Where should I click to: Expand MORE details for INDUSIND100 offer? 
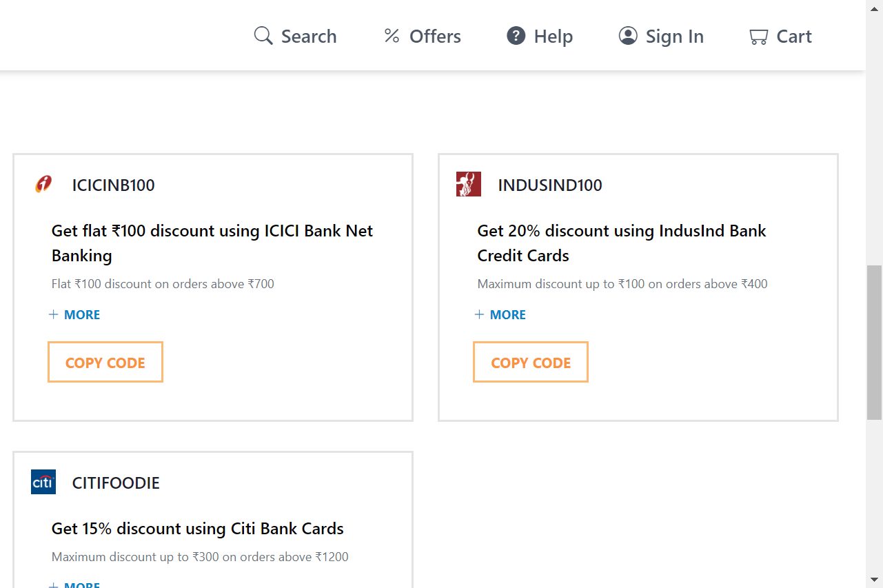500,314
